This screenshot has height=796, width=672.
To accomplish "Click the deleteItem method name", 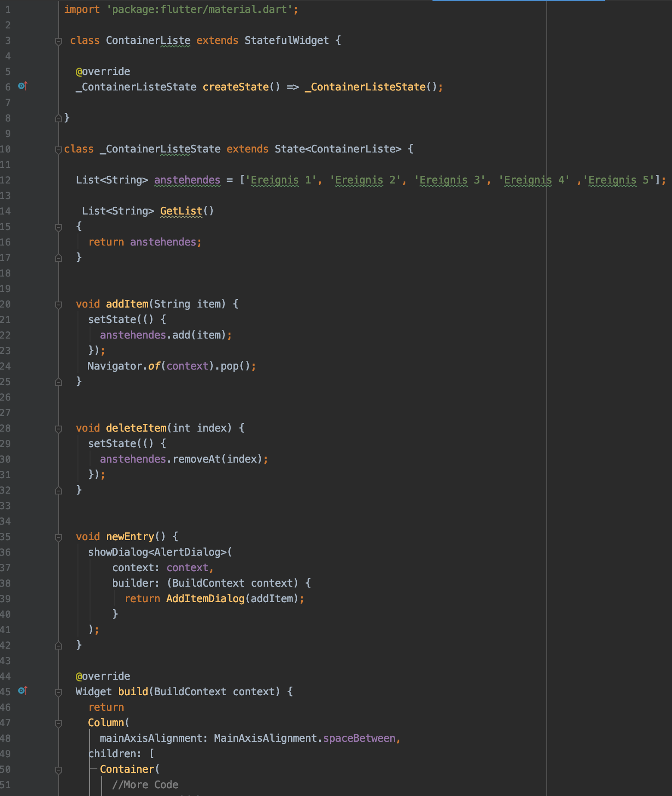I will pos(136,428).
